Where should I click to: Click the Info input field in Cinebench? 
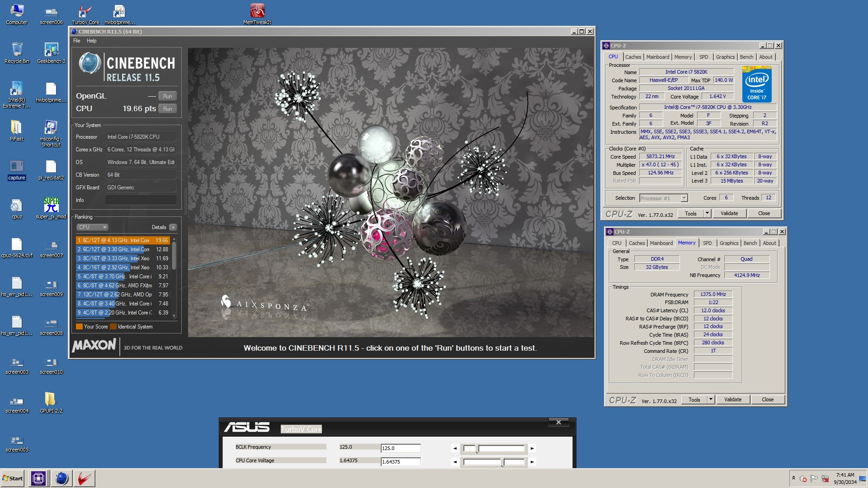141,200
